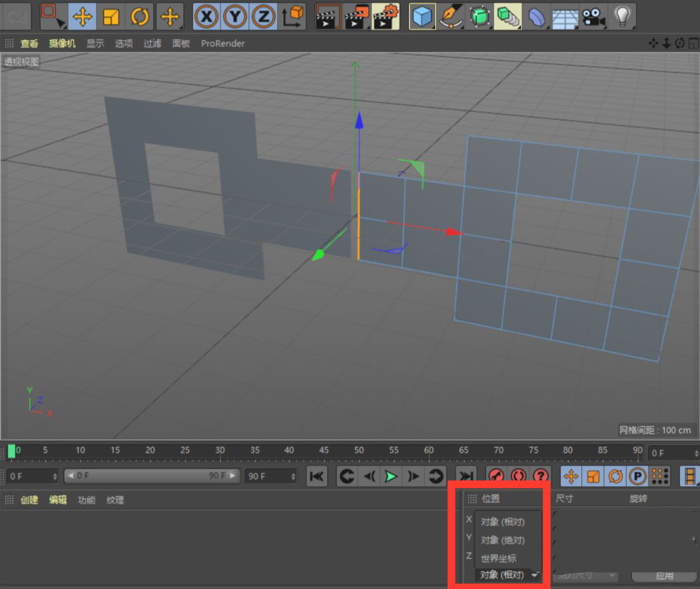700x589 pixels.
Task: Select 对象 (绝对) option in dropdown
Action: click(503, 540)
